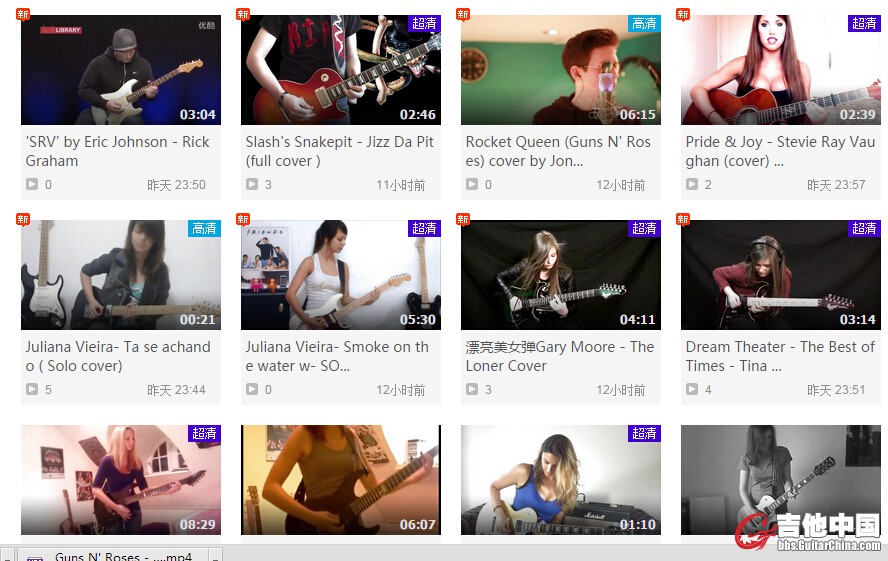This screenshot has height=561, width=888.
Task: Click red 新 badge on Slash's Snakepit video
Action: tap(243, 14)
